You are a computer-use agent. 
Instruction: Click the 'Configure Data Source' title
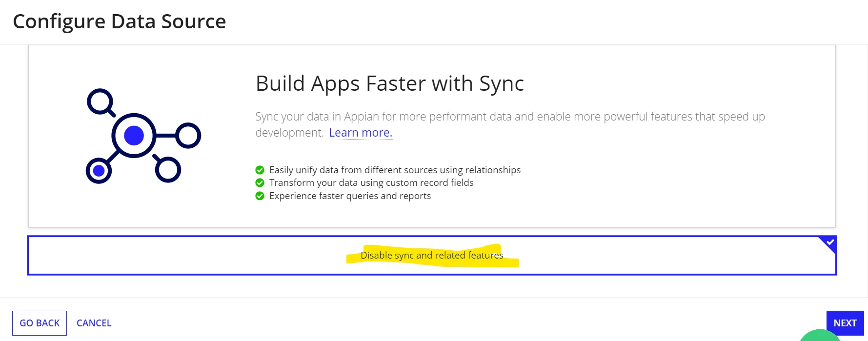pyautogui.click(x=120, y=21)
